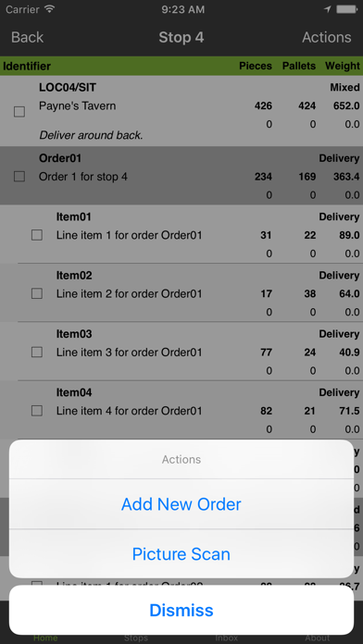Viewport: 363px width, 644px height.
Task: Click the Weight column header
Action: (x=342, y=66)
